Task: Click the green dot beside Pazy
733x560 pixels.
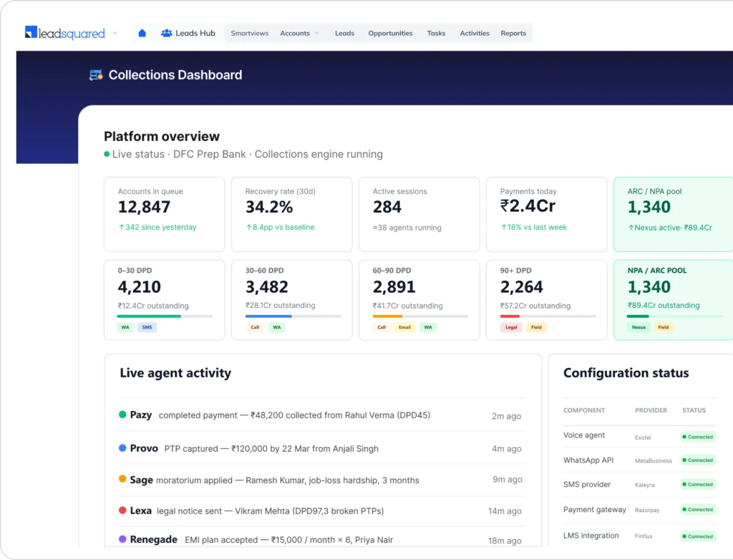Action: click(122, 415)
